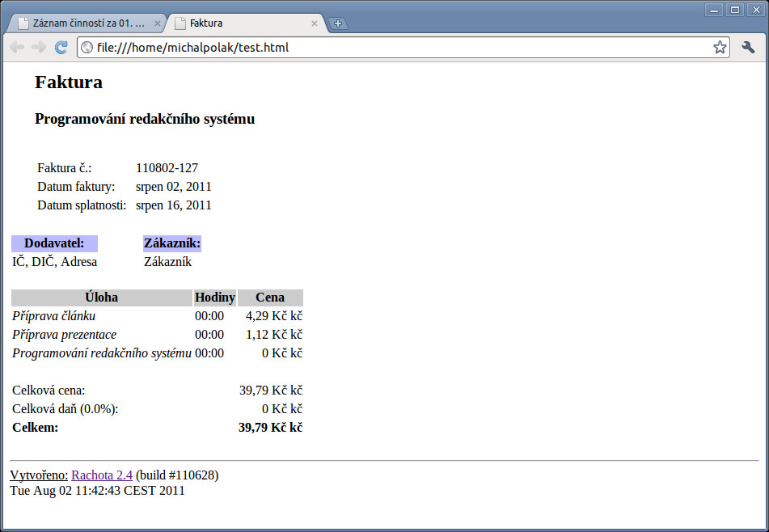This screenshot has width=769, height=532.
Task: Click the browser Back arrow button
Action: pos(16,48)
